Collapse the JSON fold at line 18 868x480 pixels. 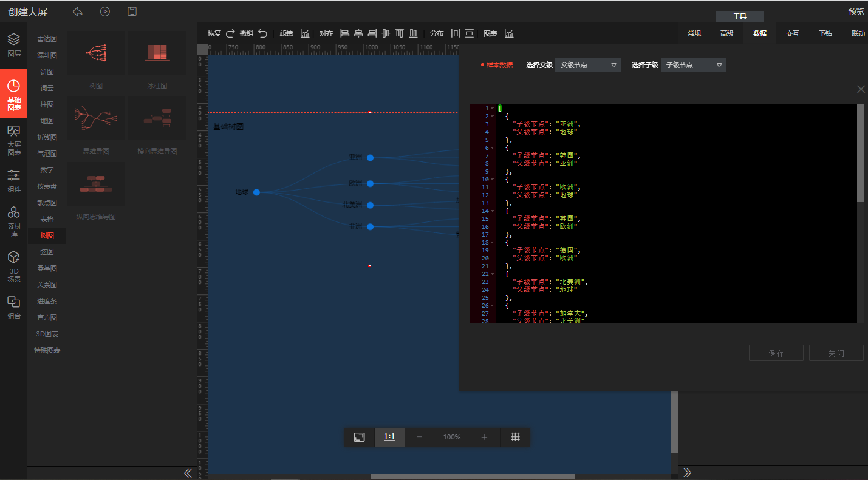[492, 243]
